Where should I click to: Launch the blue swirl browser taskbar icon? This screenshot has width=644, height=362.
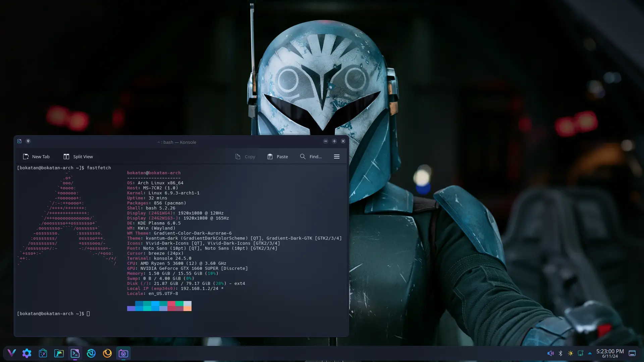coord(91,353)
